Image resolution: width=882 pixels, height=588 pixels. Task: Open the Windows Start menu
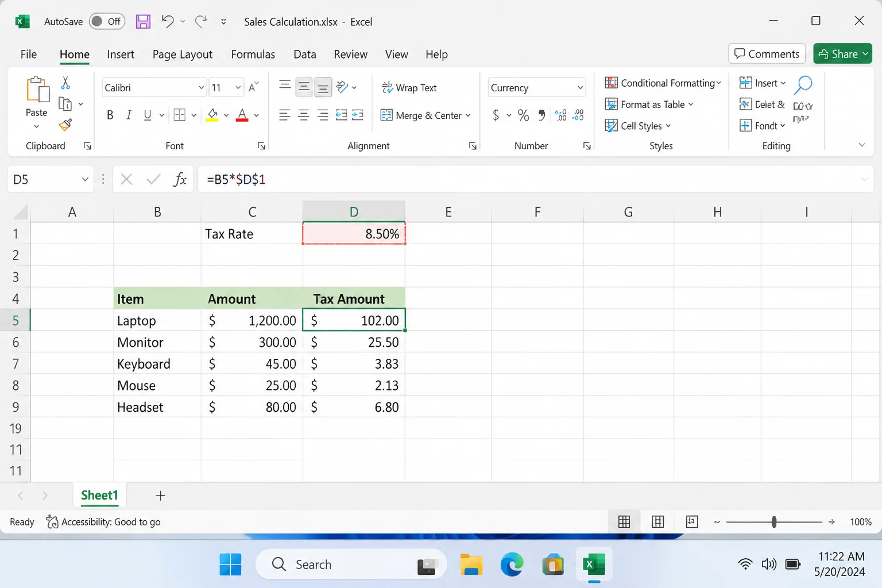230,564
